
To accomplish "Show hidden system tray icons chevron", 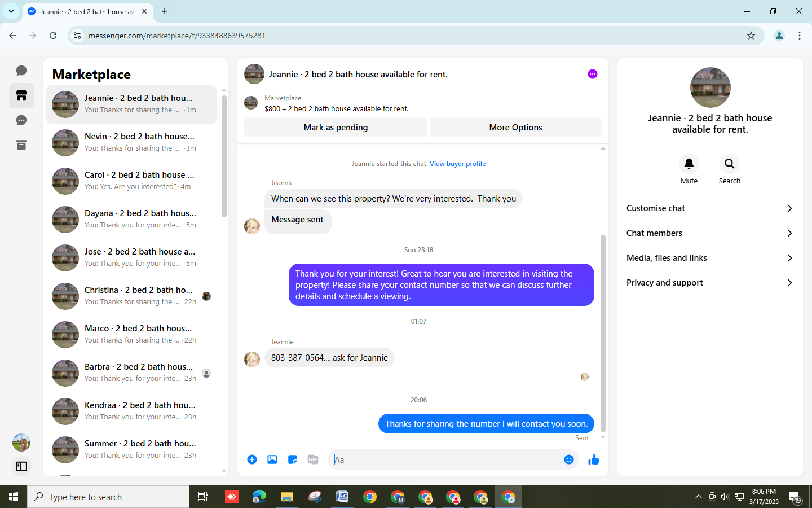I will (698, 497).
